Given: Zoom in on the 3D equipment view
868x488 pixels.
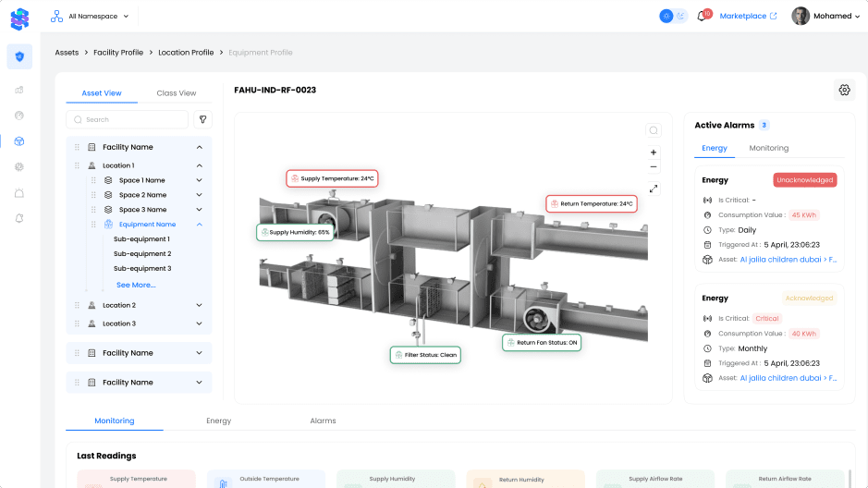Looking at the screenshot, I should click(654, 152).
